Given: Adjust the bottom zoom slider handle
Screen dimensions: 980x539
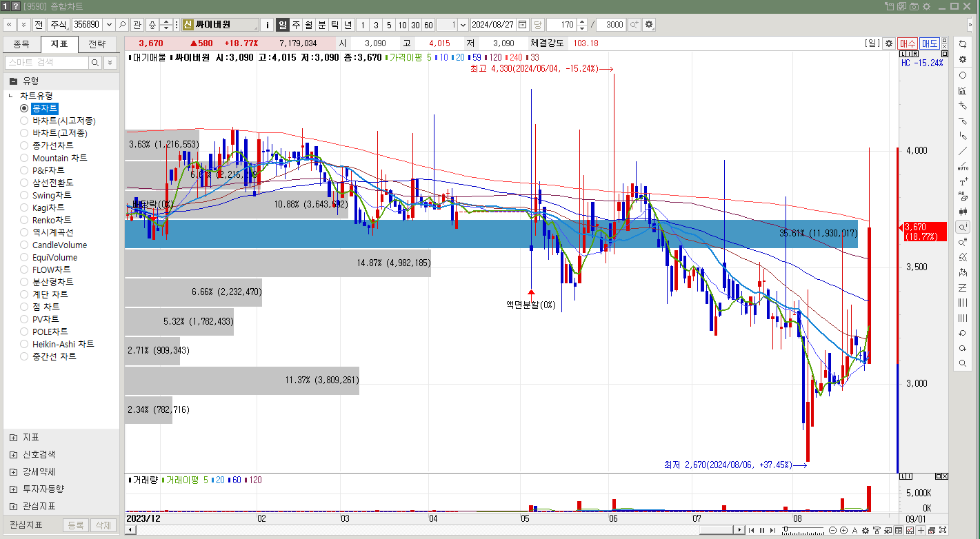Looking at the screenshot, I should tap(785, 529).
